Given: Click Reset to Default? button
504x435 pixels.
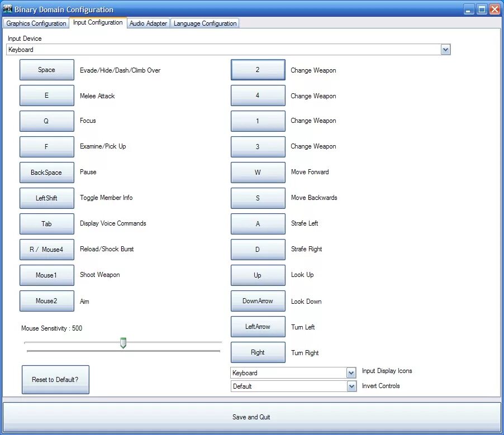Looking at the screenshot, I should click(x=55, y=379).
